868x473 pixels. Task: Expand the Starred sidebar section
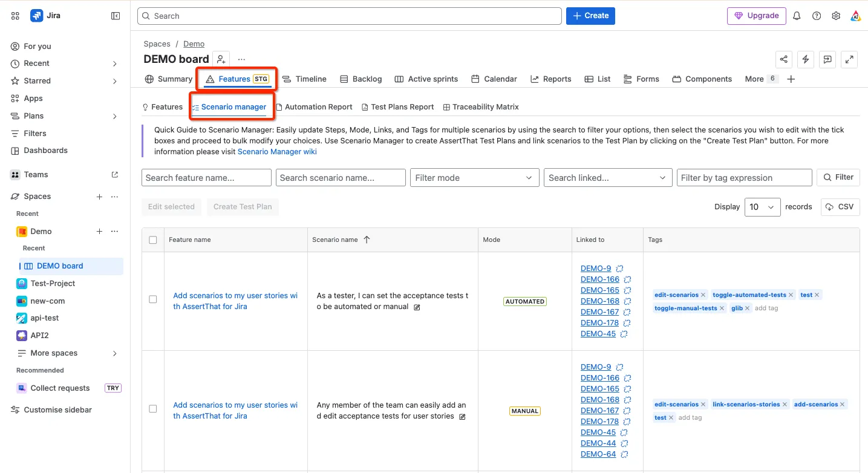tap(115, 81)
